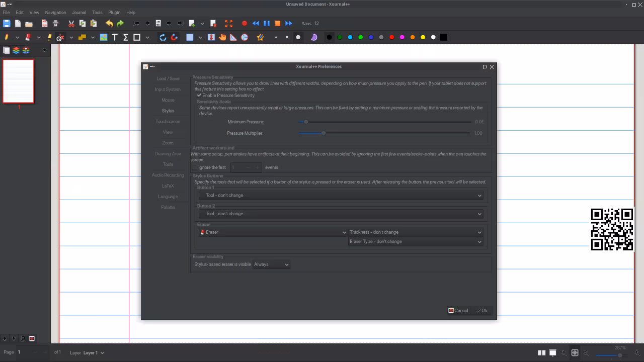This screenshot has width=644, height=362.
Task: Toggle fullscreen with orange arrows icon
Action: (x=228, y=24)
